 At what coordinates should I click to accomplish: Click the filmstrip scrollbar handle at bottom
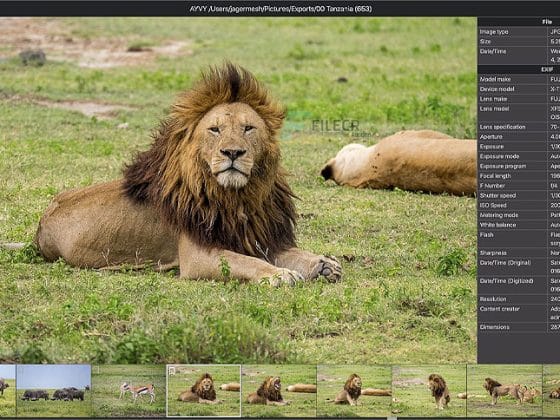[x=392, y=418]
